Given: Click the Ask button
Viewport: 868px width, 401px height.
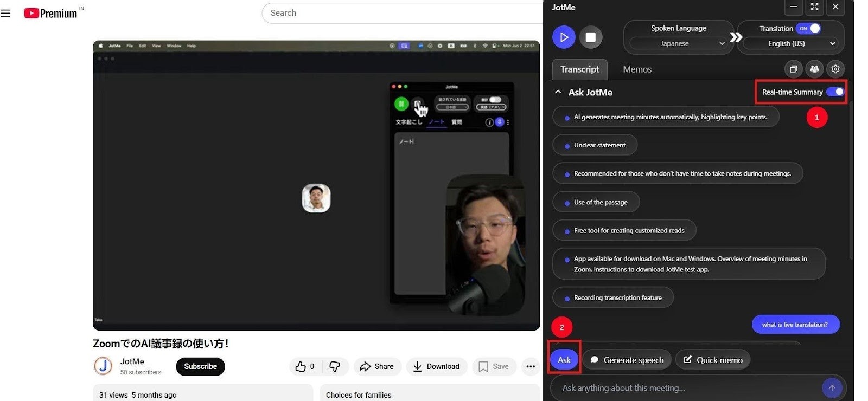Looking at the screenshot, I should [x=564, y=360].
